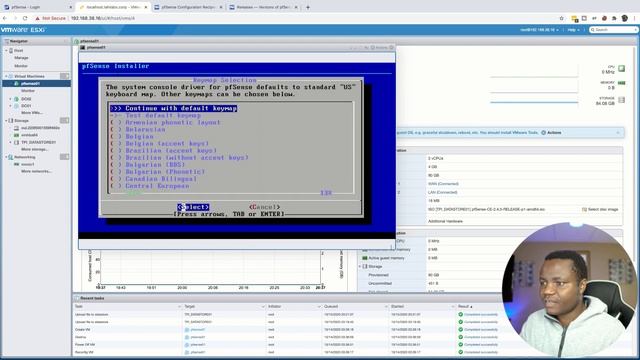This screenshot has width=640, height=360.
Task: Switch to the pfSense Configuration Recipes tab
Action: (188, 7)
